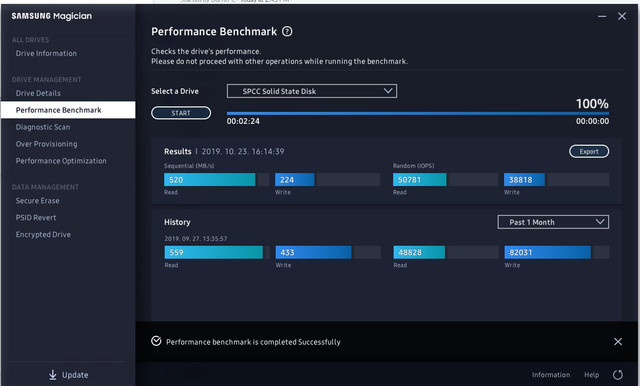Open Performance Optimization page

click(x=61, y=161)
